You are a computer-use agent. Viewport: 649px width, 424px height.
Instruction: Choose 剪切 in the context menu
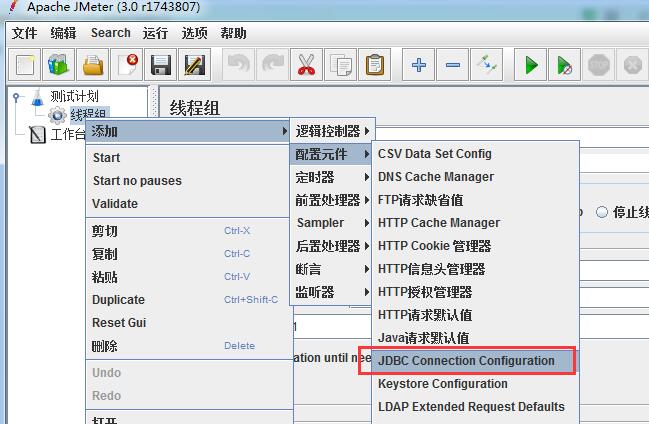pyautogui.click(x=187, y=231)
